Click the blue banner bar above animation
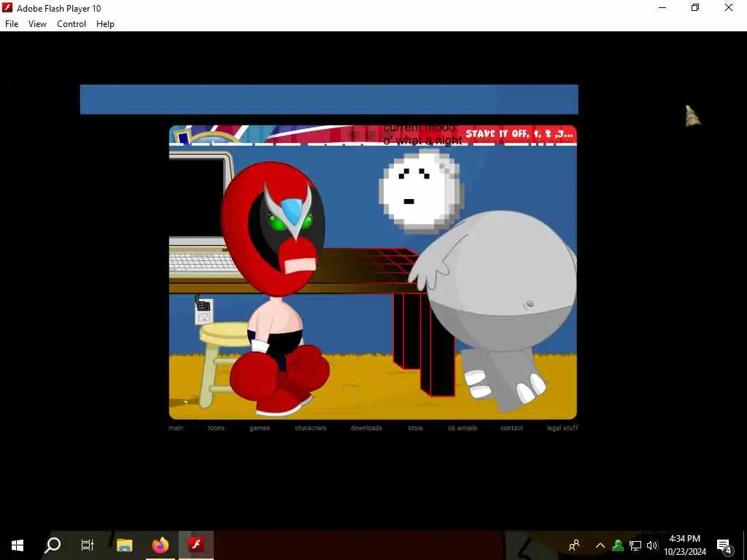Screen dimensions: 747x560 point(329,99)
